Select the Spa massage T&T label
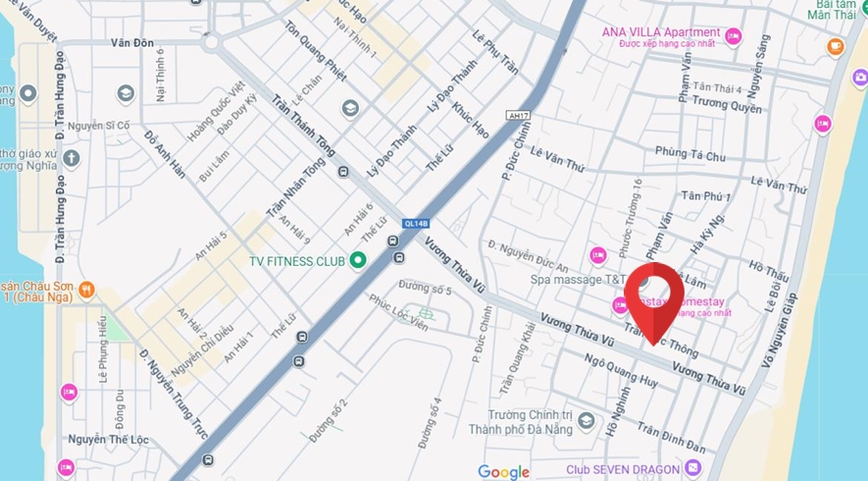This screenshot has height=481, width=868. coord(578,280)
